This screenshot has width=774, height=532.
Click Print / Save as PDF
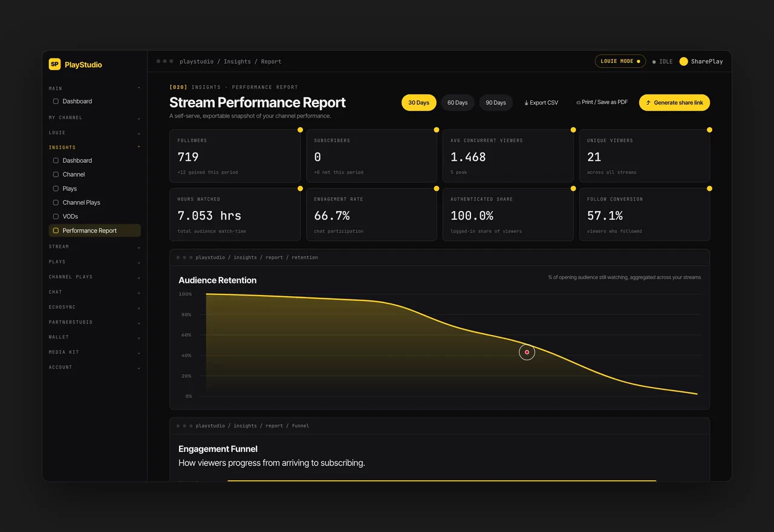(602, 103)
